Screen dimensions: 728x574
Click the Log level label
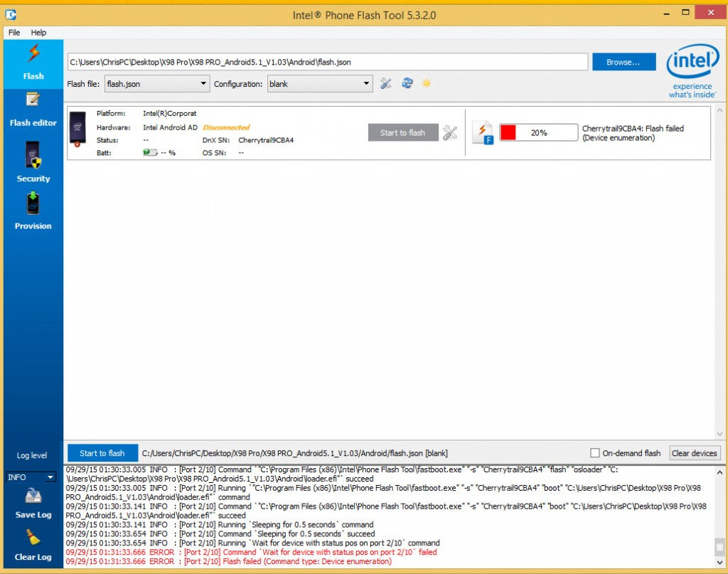click(x=31, y=455)
